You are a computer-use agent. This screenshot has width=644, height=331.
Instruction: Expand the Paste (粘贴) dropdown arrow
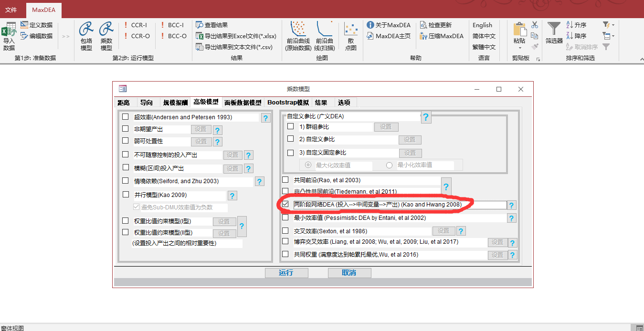pos(519,48)
